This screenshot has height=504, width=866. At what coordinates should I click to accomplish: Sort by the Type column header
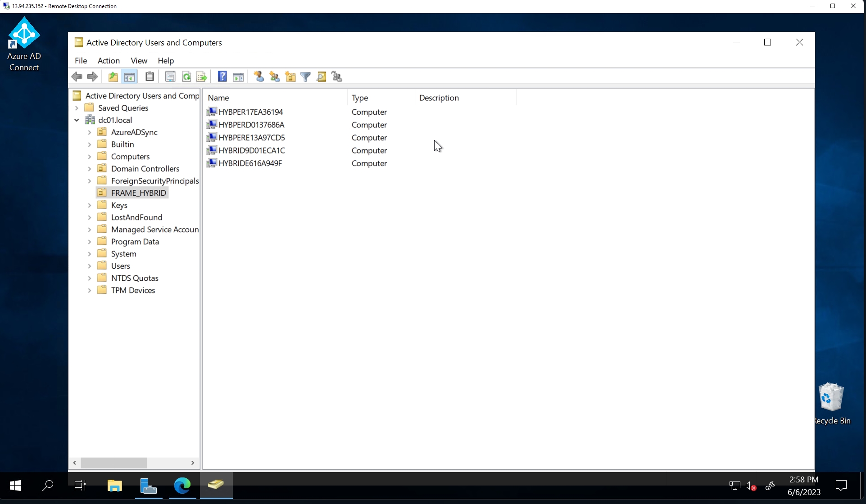(x=381, y=98)
